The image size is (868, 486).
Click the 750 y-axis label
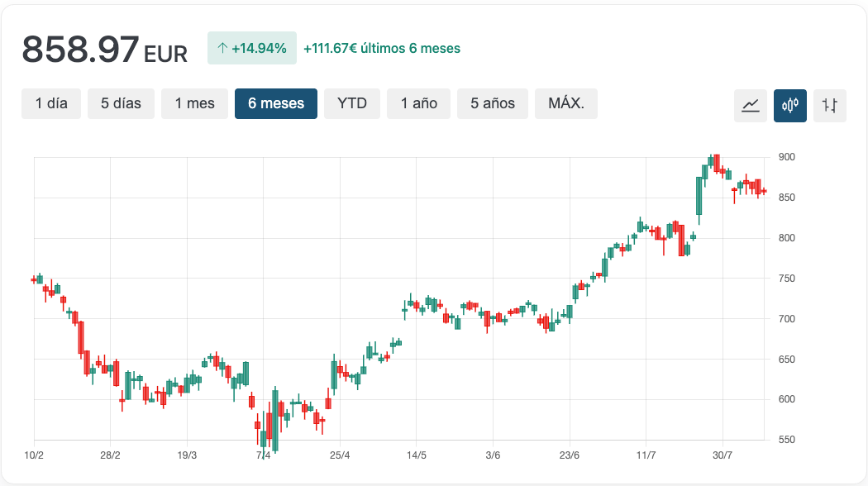(787, 279)
